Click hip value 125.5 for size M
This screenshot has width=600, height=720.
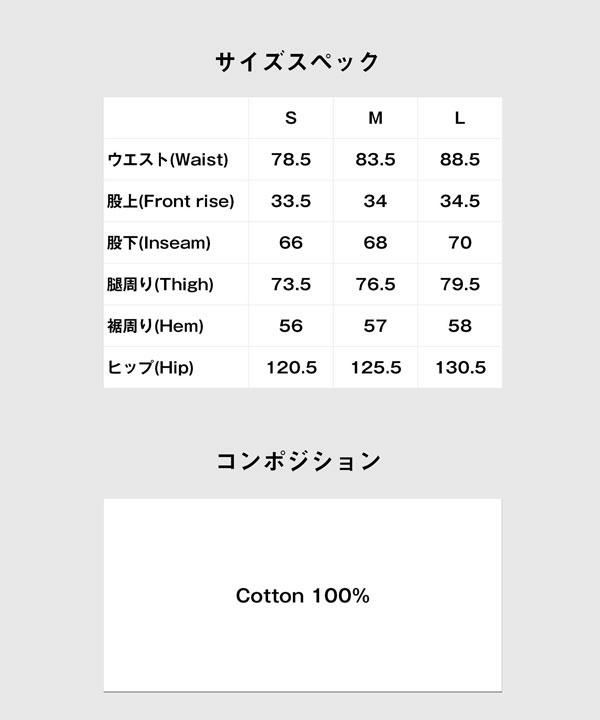[376, 368]
